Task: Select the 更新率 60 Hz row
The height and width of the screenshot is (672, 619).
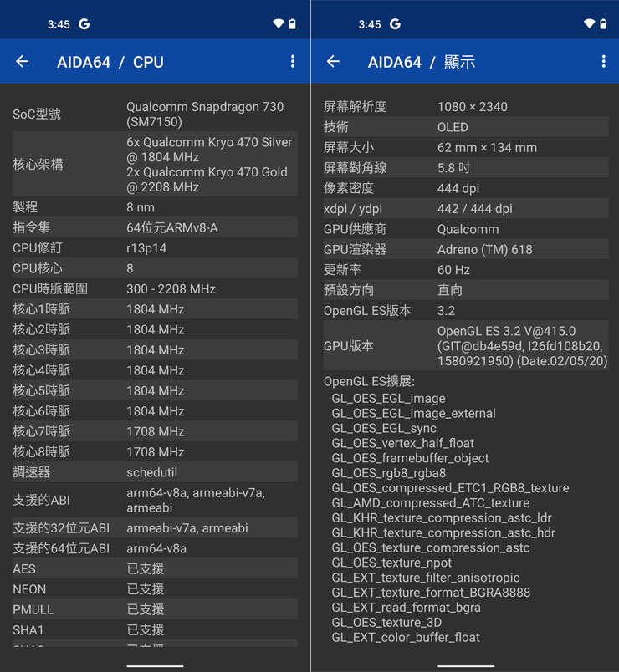Action: tap(466, 270)
